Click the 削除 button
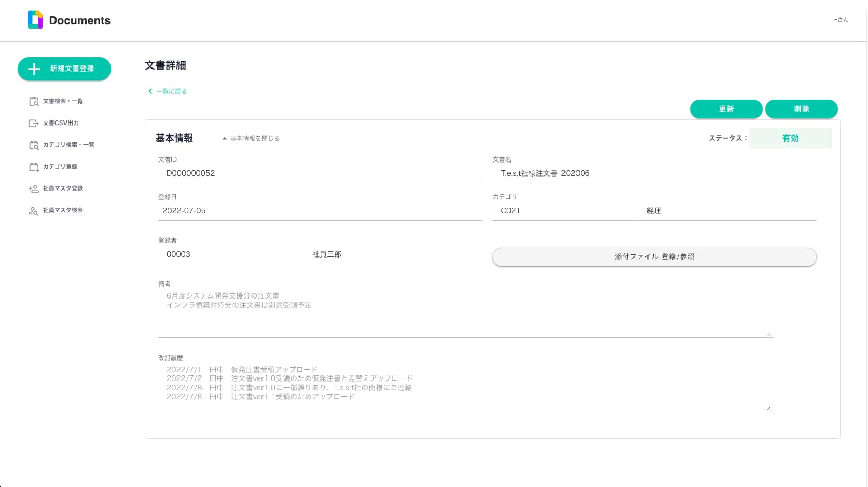Viewport: 868px width, 487px height. point(801,109)
